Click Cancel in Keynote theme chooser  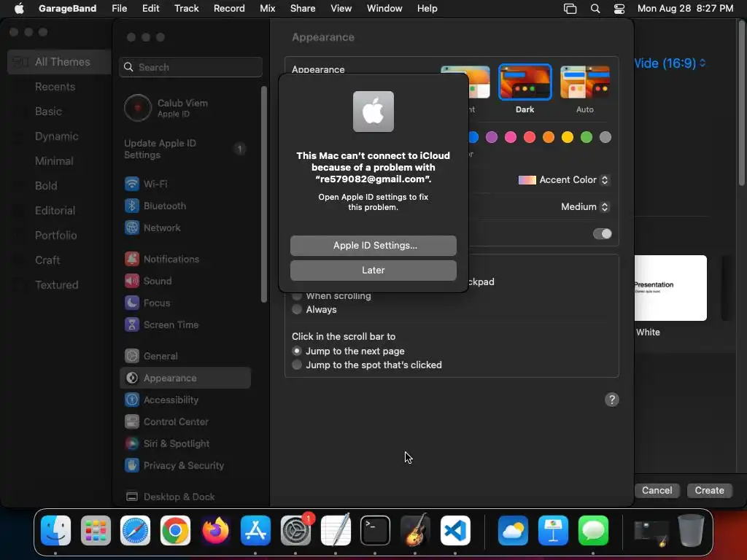pos(657,491)
